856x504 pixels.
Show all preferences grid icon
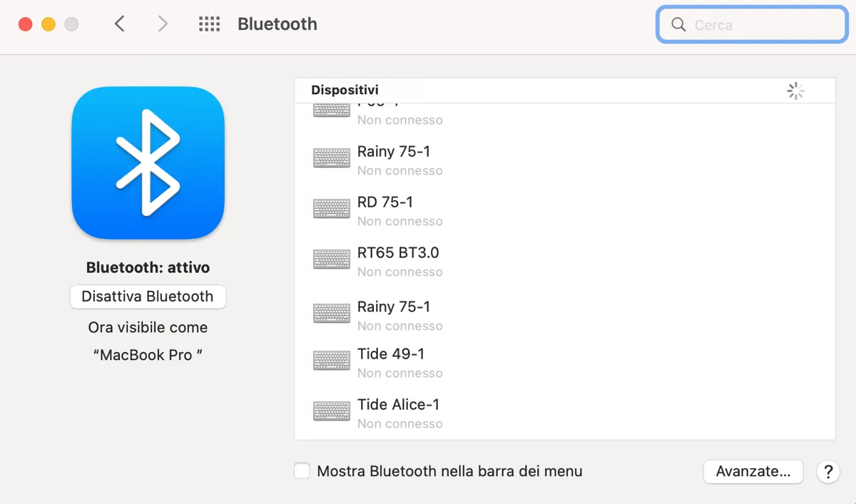point(209,24)
